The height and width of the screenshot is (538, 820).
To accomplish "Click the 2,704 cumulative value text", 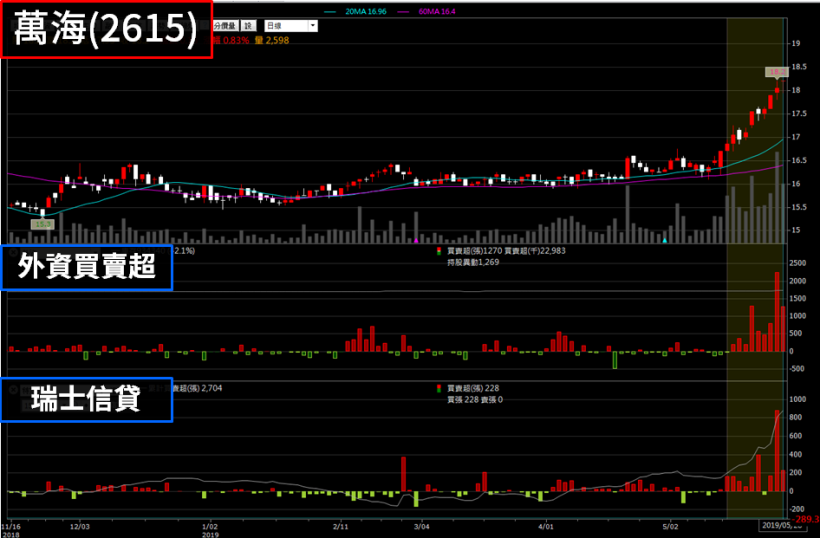I will [x=212, y=388].
